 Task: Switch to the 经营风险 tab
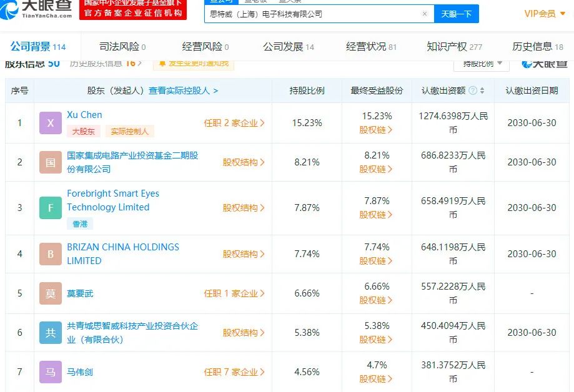point(205,47)
